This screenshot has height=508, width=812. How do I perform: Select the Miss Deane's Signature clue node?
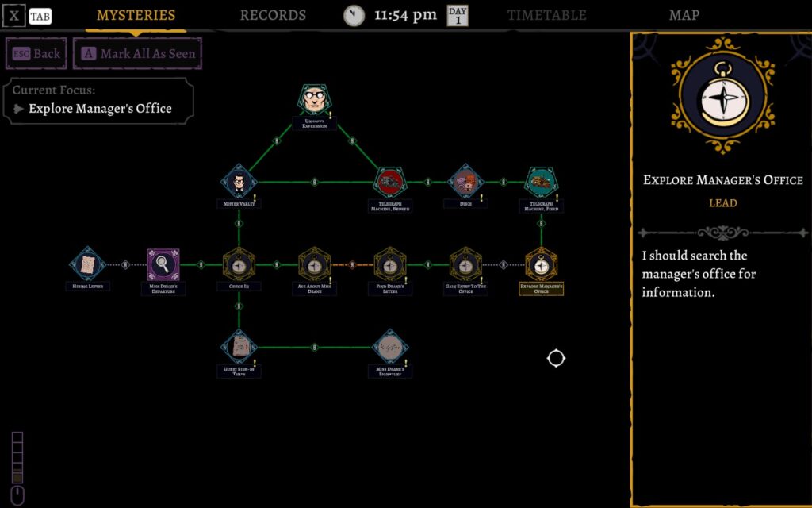point(390,347)
